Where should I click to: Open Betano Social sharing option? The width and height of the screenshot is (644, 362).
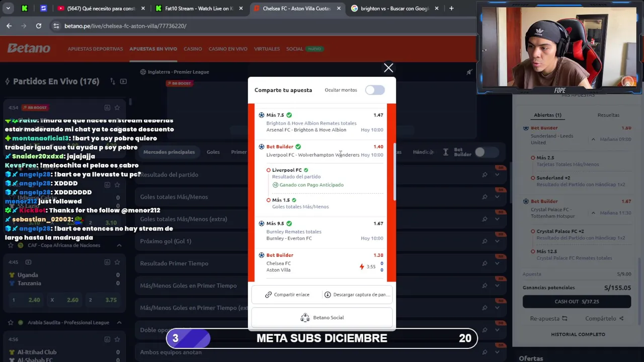322,318
